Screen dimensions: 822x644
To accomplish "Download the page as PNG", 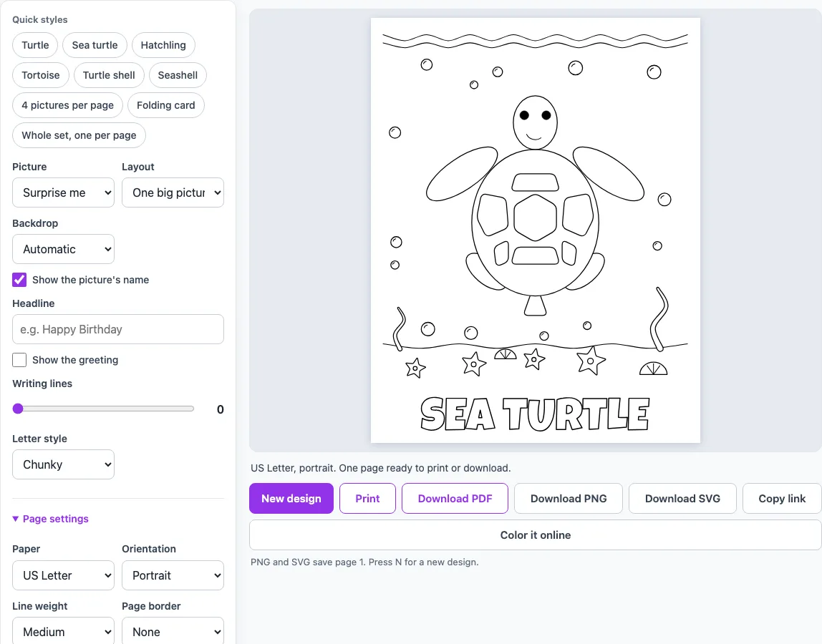I will [x=569, y=498].
